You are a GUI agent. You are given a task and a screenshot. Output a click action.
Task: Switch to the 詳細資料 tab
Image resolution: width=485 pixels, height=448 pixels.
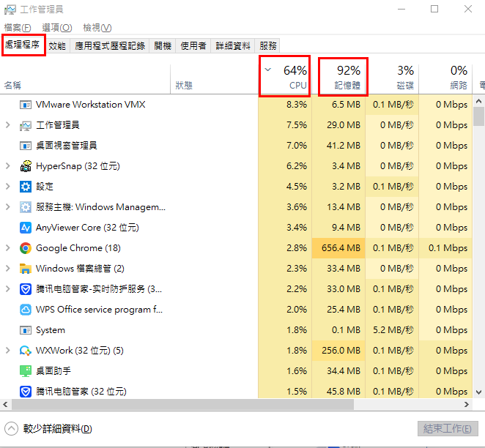click(233, 46)
